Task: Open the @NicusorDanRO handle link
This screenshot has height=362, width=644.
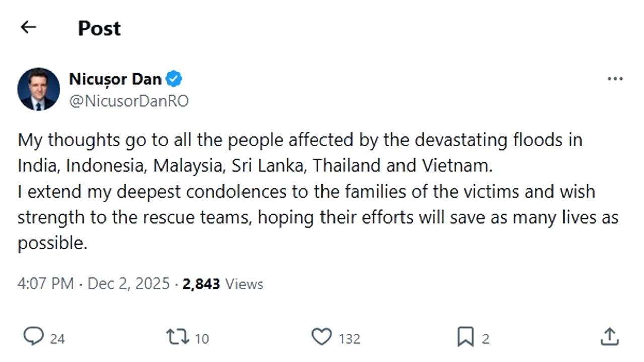Action: (129, 101)
